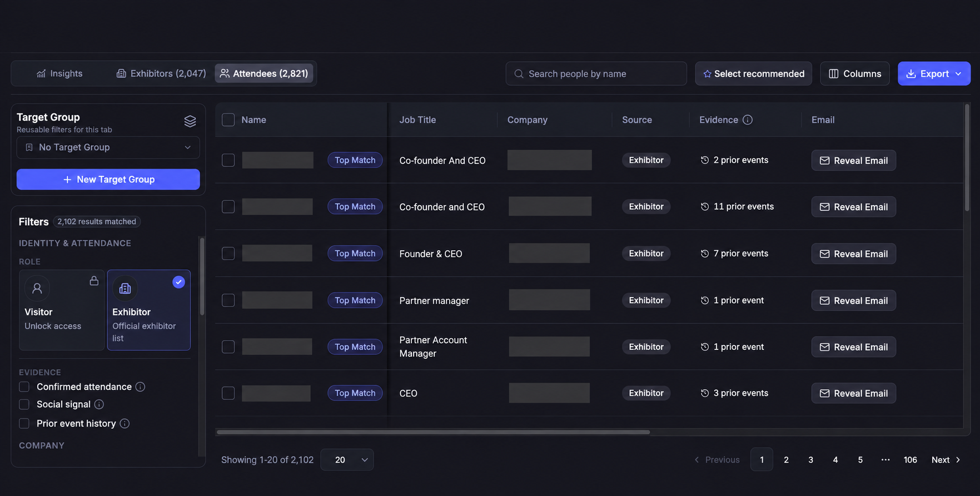Show info for Confirmed attendance
The width and height of the screenshot is (980, 496).
140,387
